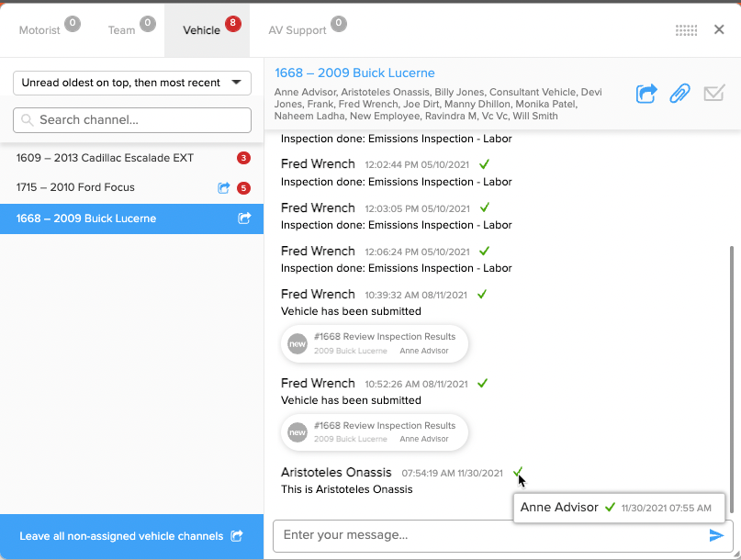Select 1609 – 2013 Cadillac Escalade EXT channel

(x=132, y=158)
